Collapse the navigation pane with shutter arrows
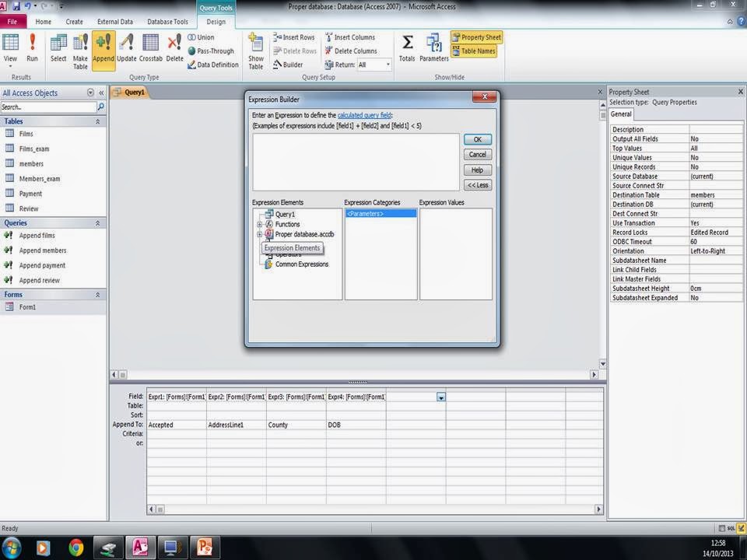Viewport: 747px width, 560px height. [x=101, y=93]
